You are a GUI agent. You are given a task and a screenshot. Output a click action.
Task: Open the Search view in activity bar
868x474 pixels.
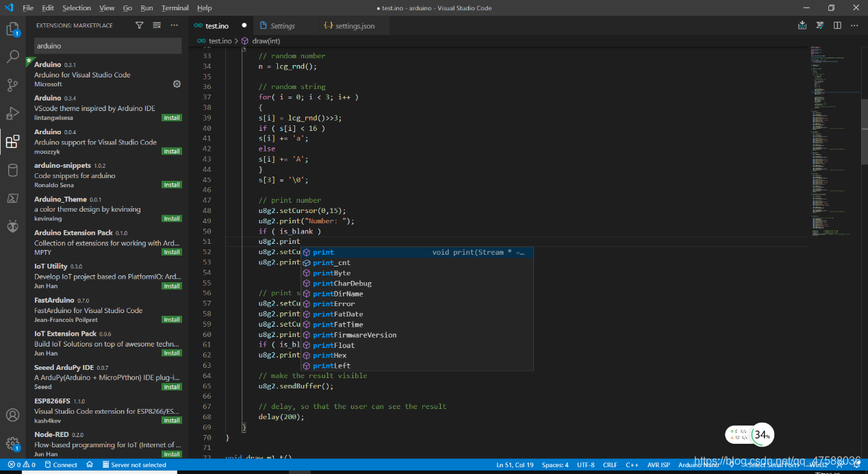12,57
